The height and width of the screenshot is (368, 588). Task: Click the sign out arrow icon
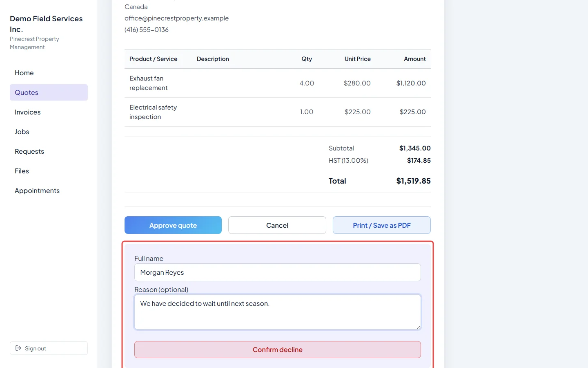(x=18, y=348)
